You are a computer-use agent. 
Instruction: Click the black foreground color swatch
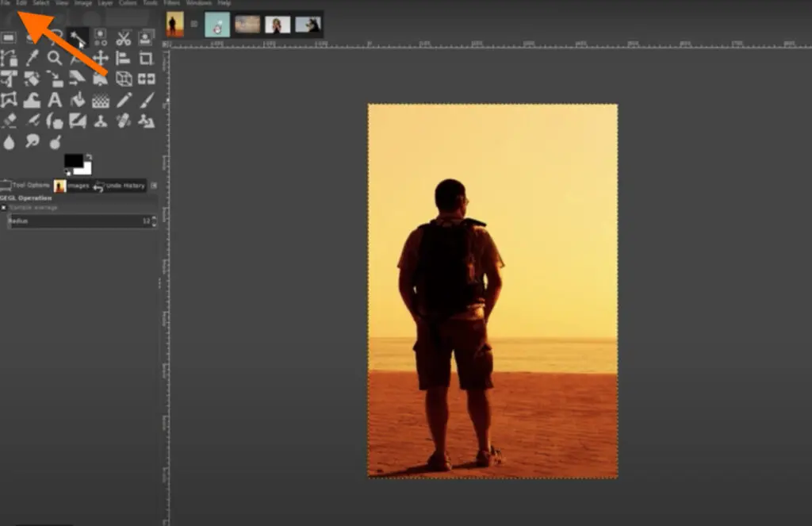[74, 160]
